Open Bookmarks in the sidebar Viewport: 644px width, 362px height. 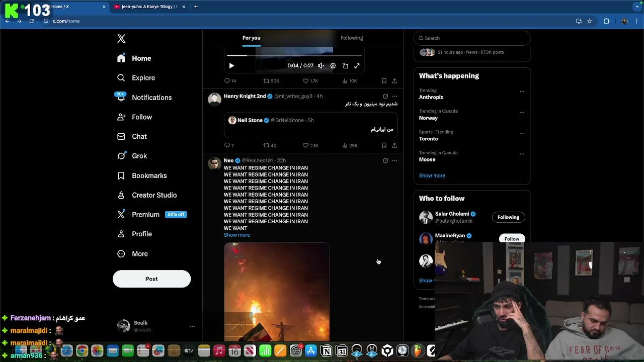pyautogui.click(x=142, y=175)
